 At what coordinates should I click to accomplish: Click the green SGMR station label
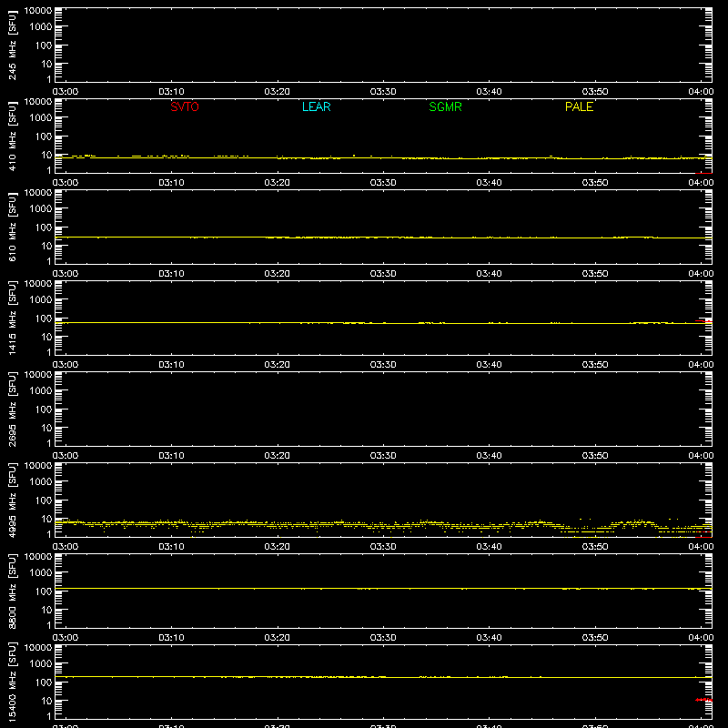pyautogui.click(x=445, y=106)
